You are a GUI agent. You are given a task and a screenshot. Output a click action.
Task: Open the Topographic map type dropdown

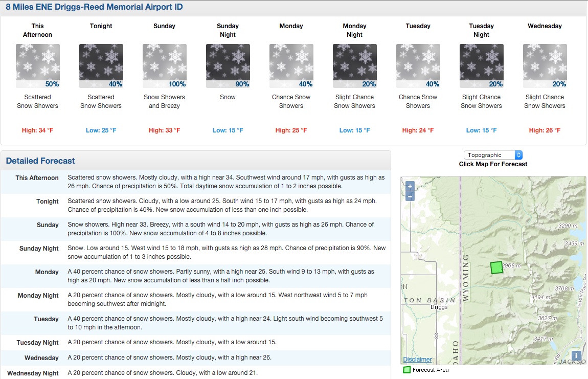pyautogui.click(x=493, y=155)
